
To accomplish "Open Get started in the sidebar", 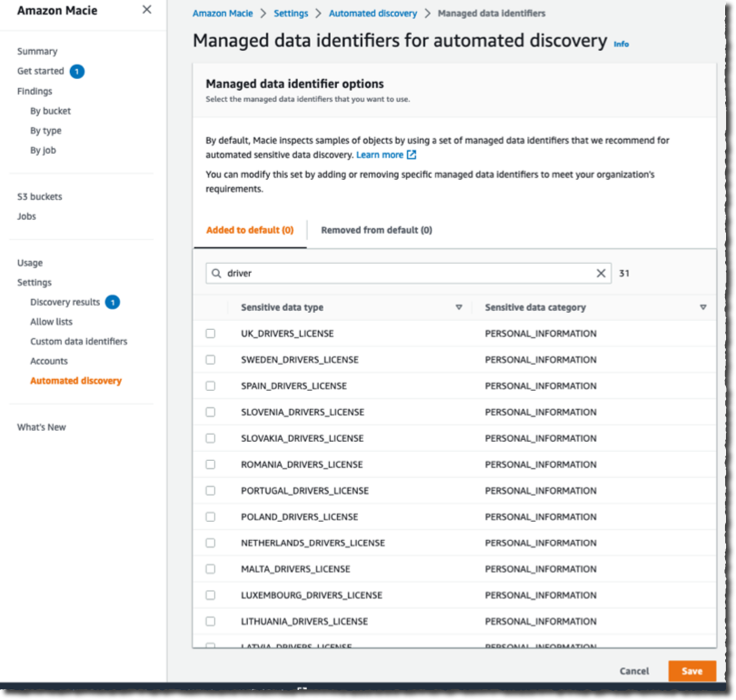I will pos(40,71).
